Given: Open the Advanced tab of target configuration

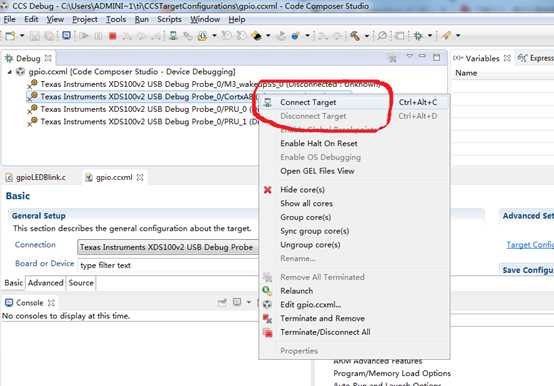Looking at the screenshot, I should (46, 283).
